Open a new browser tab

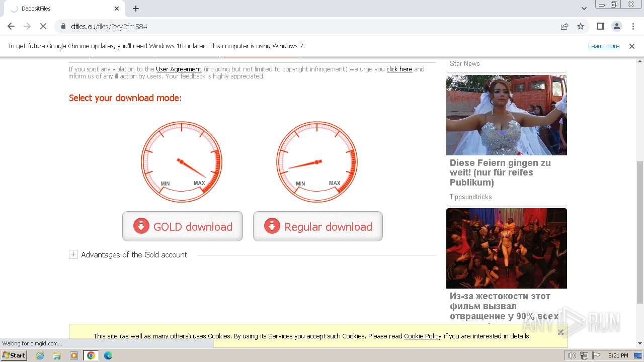point(136,9)
